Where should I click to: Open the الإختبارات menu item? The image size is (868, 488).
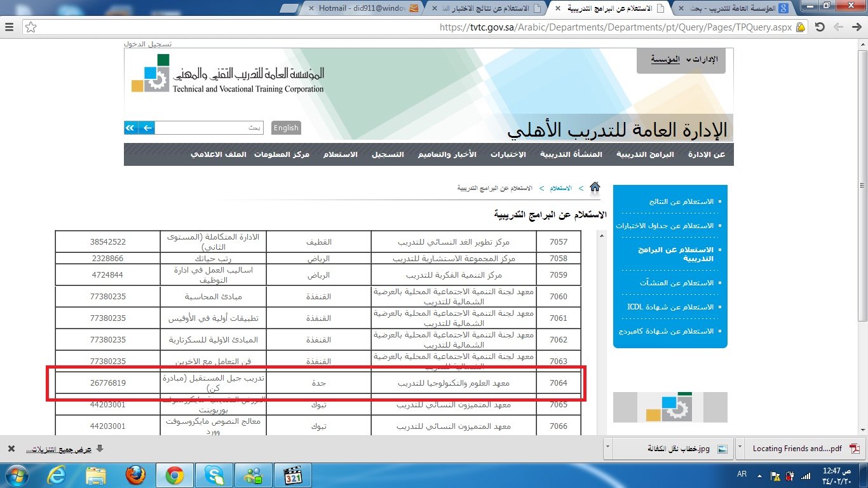(x=510, y=154)
